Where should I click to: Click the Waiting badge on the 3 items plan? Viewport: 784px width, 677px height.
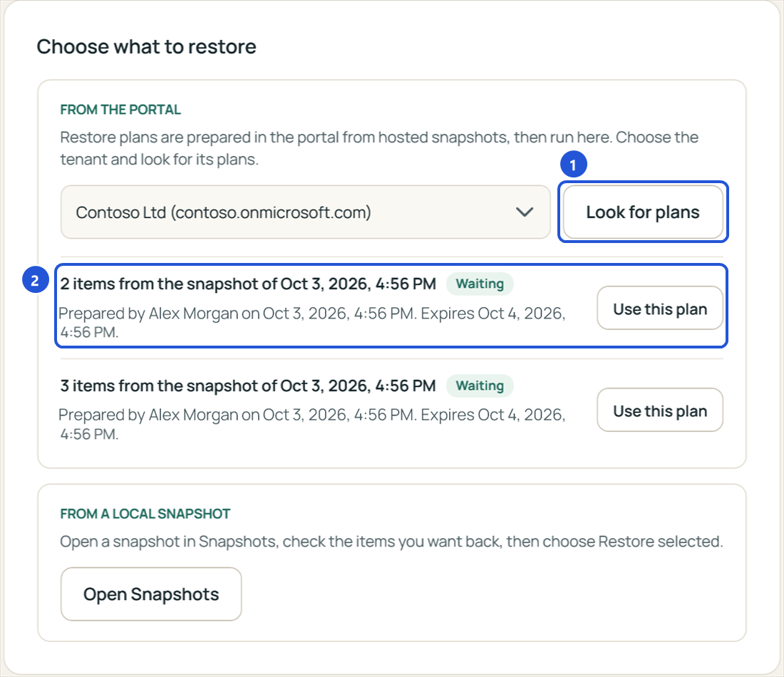[480, 386]
